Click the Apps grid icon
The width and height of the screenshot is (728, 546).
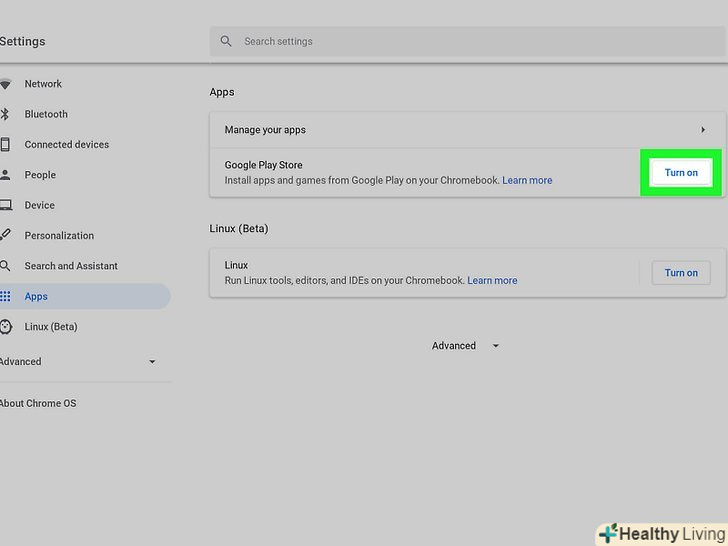[5, 297]
